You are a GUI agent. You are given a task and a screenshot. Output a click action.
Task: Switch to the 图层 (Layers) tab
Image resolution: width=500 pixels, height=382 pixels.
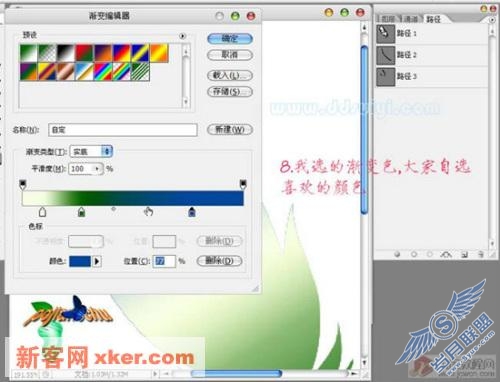(388, 19)
